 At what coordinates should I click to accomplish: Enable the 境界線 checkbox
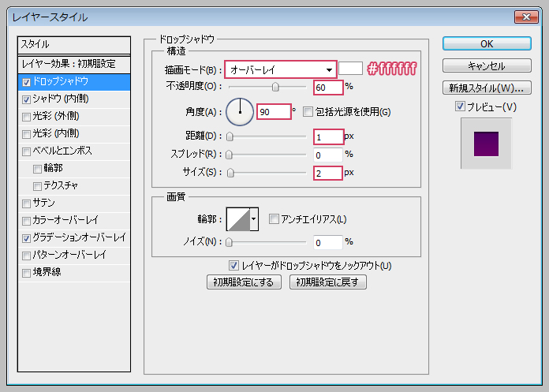click(x=26, y=273)
